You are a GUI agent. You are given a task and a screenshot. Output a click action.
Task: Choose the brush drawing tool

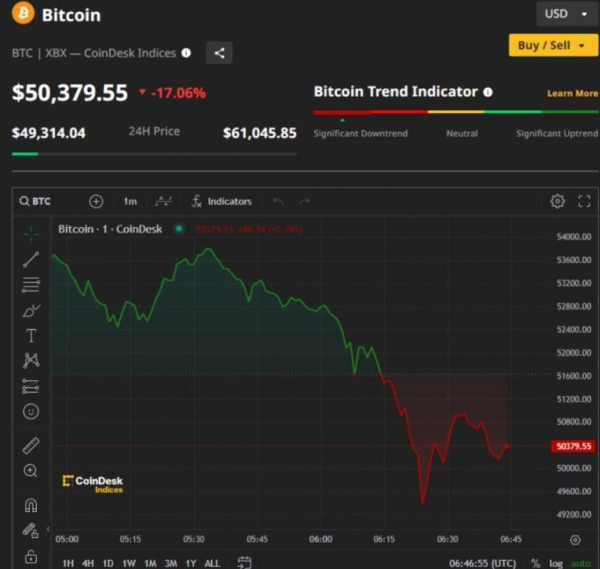(31, 310)
